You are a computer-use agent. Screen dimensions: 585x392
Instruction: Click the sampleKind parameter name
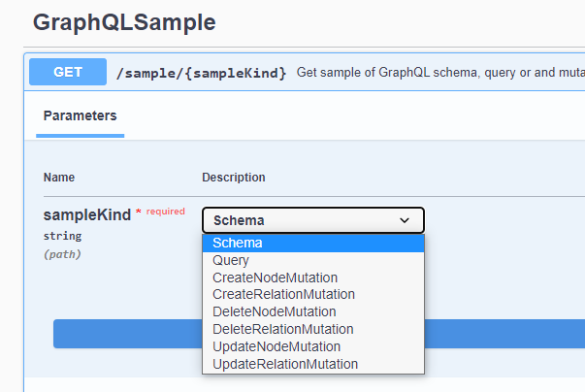[87, 215]
